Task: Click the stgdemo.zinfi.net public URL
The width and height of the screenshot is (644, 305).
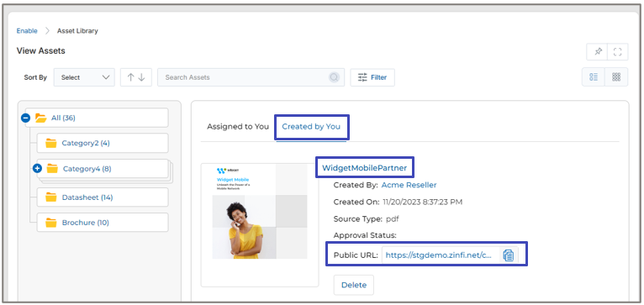Action: point(439,255)
